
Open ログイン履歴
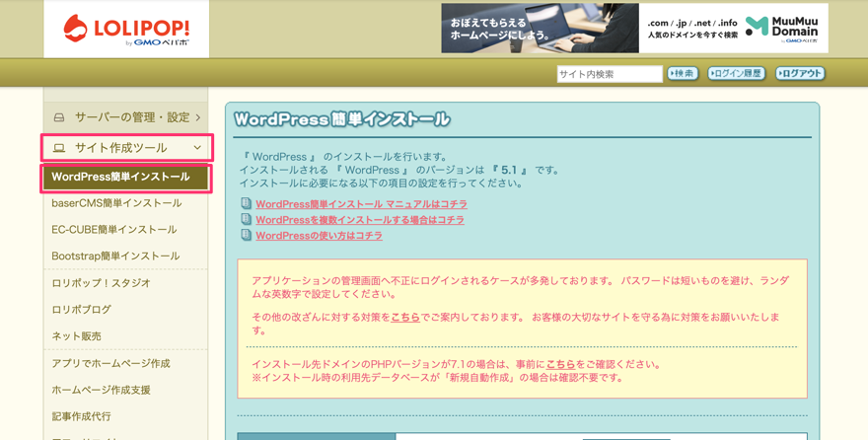[x=736, y=73]
